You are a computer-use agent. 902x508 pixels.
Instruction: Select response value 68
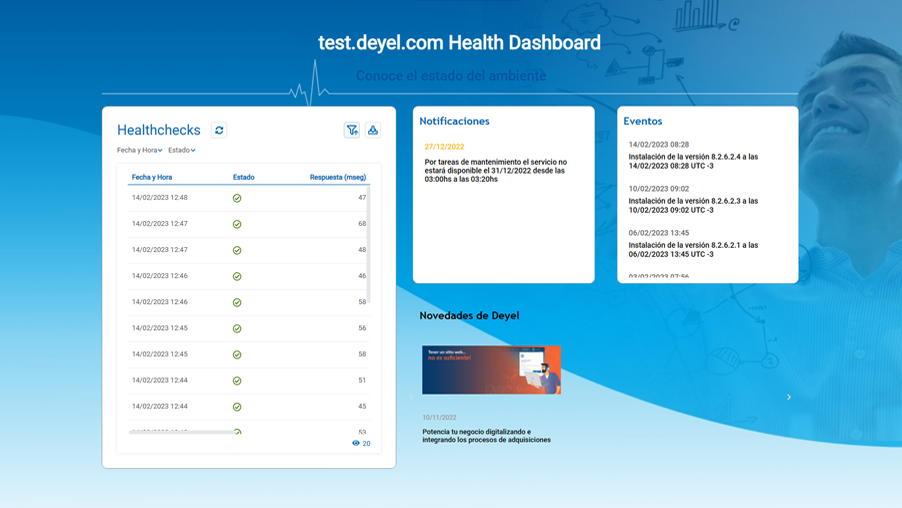click(362, 224)
